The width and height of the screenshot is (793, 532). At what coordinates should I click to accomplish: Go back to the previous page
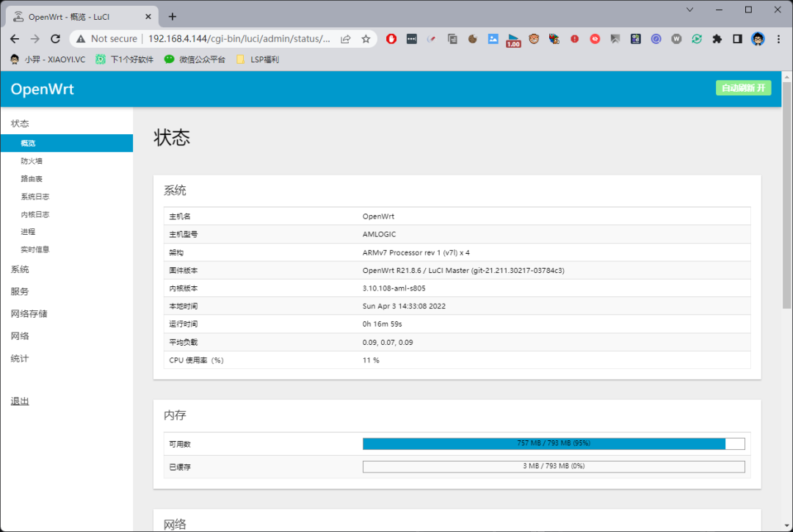(15, 39)
